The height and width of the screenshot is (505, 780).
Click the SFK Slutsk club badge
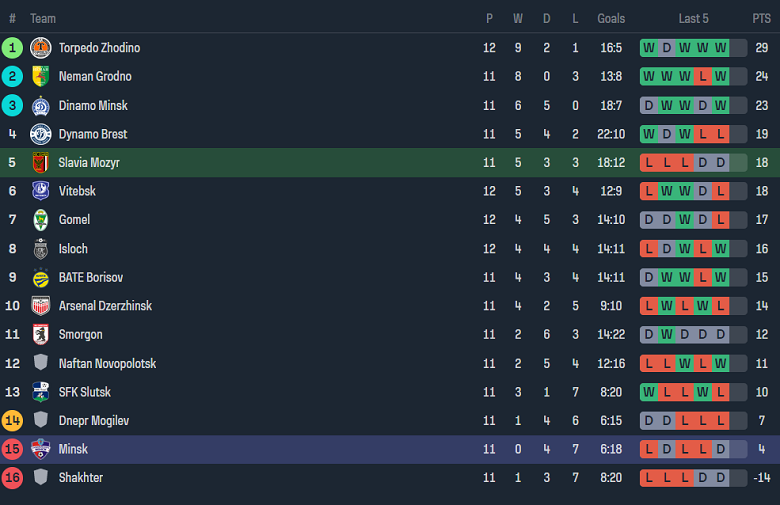pyautogui.click(x=41, y=392)
